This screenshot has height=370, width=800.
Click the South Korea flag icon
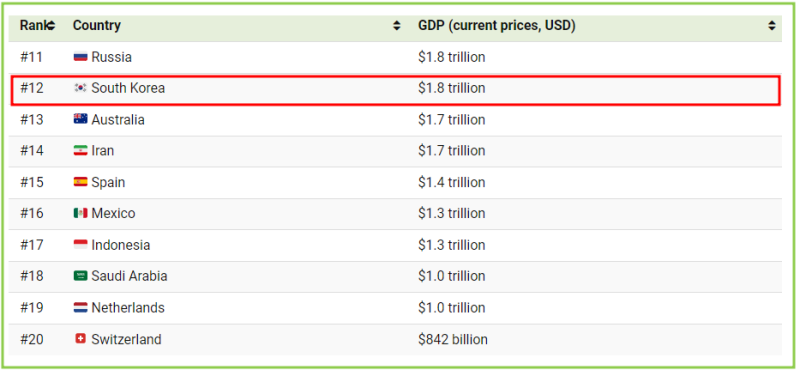80,88
